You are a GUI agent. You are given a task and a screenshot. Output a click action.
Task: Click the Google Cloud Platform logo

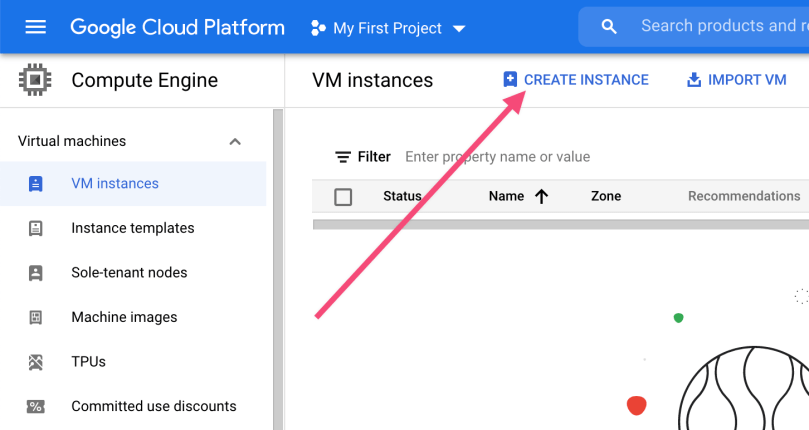(177, 27)
